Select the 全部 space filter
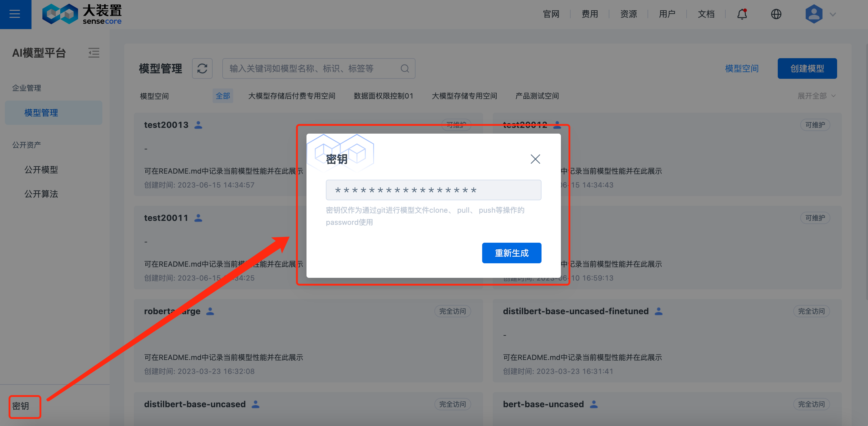Viewport: 868px width, 426px height. [223, 96]
